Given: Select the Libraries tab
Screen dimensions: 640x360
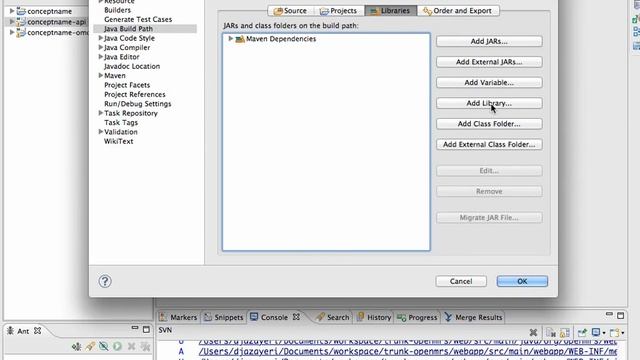Looking at the screenshot, I should click(391, 11).
